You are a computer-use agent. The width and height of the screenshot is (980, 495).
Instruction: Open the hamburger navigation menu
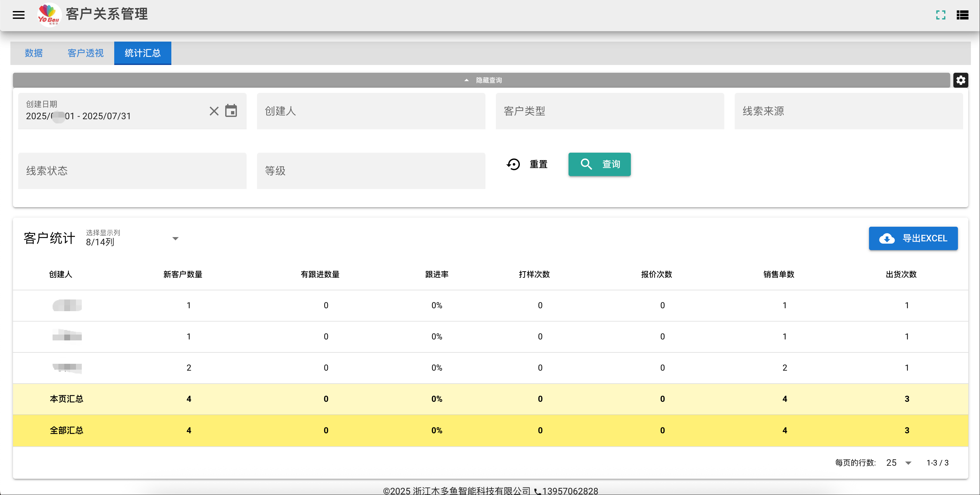pyautogui.click(x=18, y=15)
